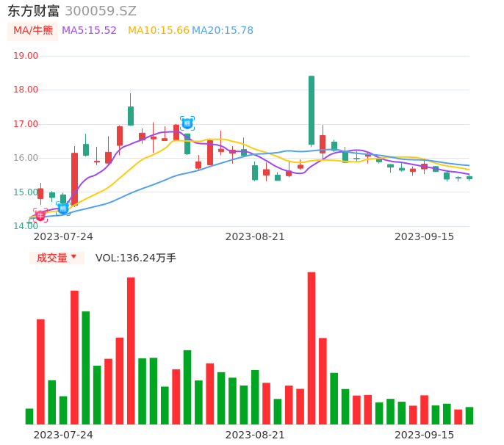Click the stock name 东方财富

[34, 11]
